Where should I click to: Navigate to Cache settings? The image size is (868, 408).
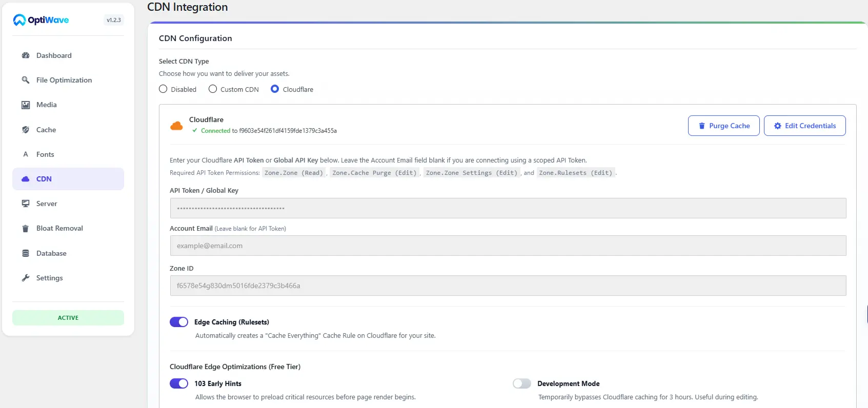68,130
